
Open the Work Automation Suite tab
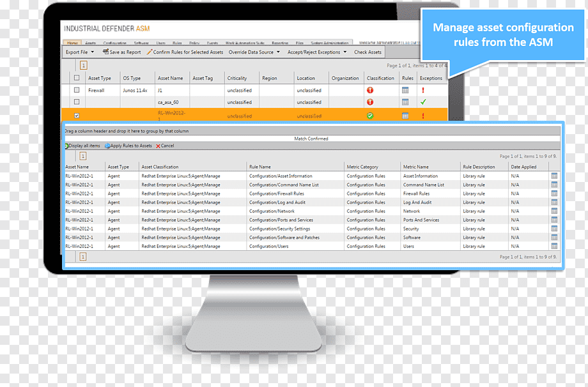click(245, 43)
